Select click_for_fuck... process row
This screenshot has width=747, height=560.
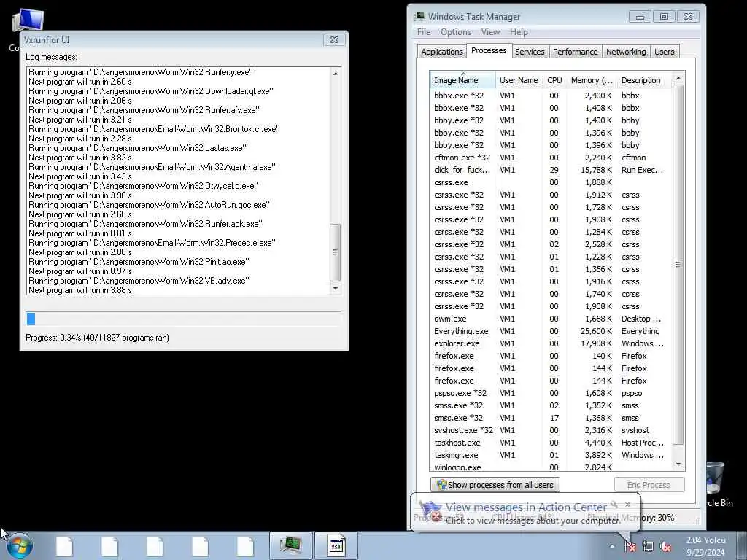tap(550, 170)
